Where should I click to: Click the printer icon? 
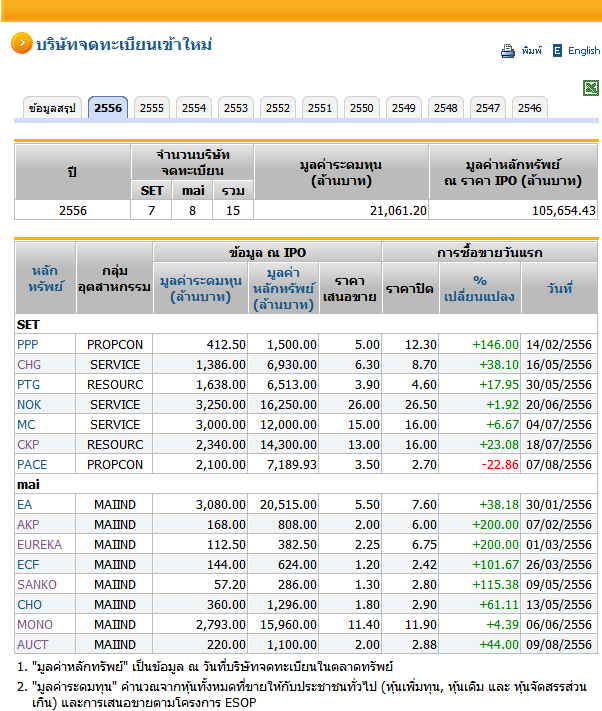point(507,51)
